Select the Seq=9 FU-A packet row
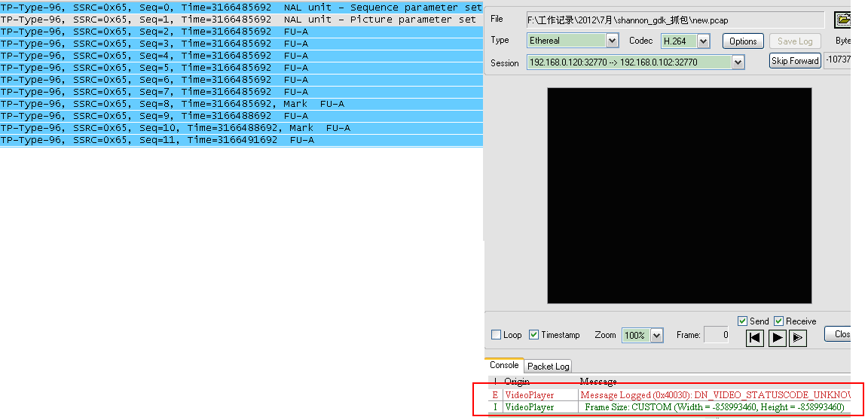The height and width of the screenshot is (420, 868). pos(241,116)
